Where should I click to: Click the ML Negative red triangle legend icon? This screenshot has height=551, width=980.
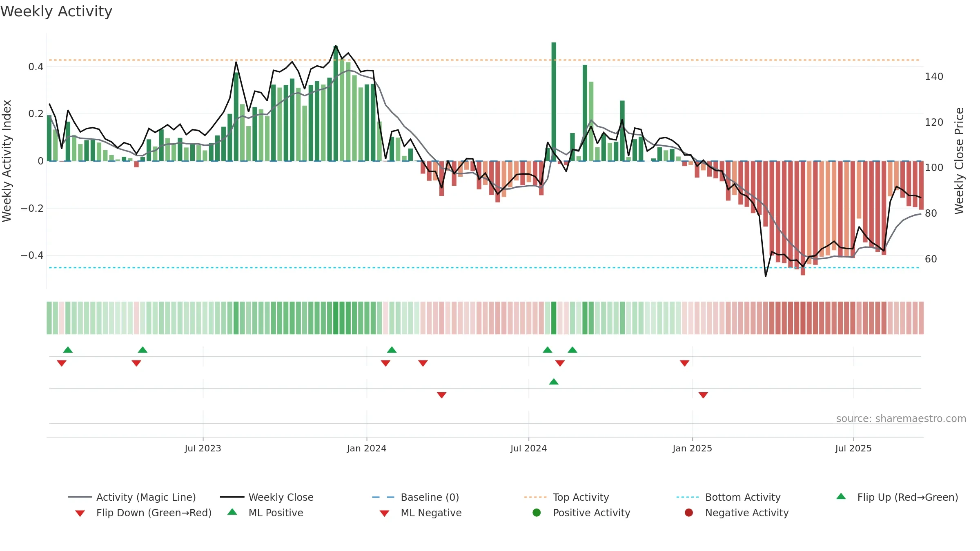click(x=384, y=513)
